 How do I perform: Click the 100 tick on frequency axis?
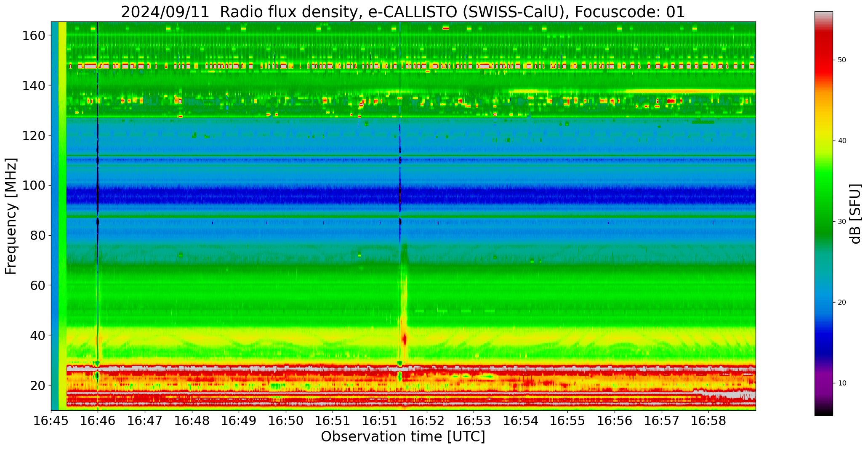click(x=33, y=185)
